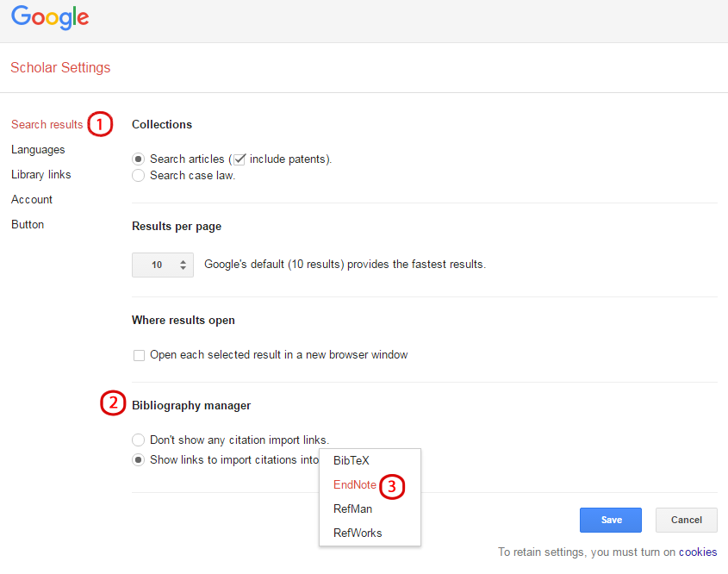
Task: Select Don't show any citation import links
Action: [x=138, y=440]
